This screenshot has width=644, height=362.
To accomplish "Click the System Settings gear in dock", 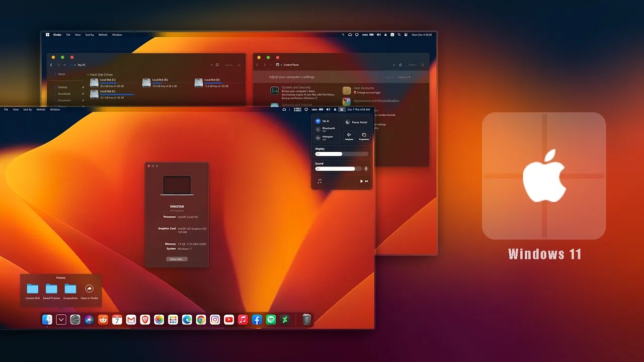I will click(75, 320).
